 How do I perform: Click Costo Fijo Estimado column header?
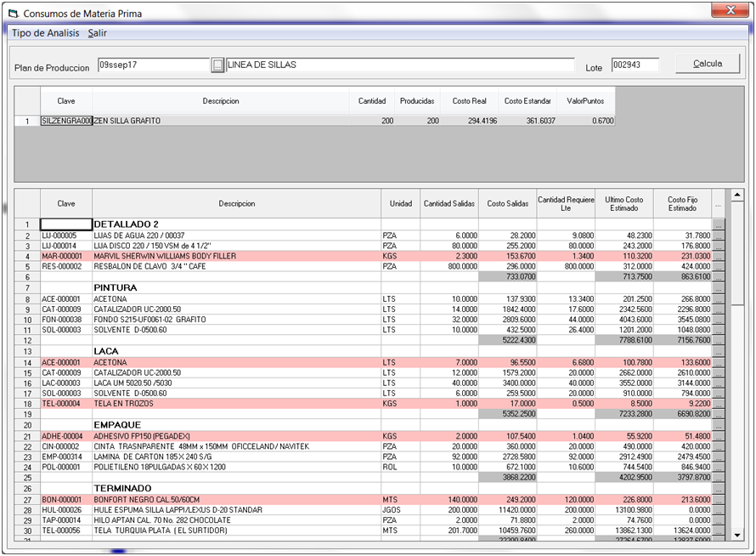[x=682, y=204]
